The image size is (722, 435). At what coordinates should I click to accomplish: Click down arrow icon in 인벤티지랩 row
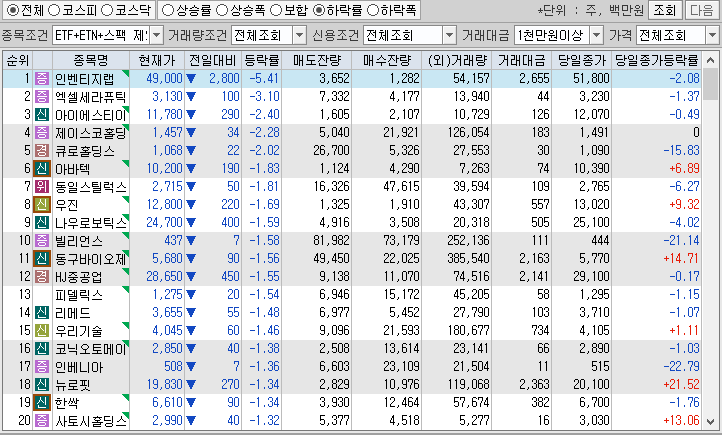[x=191, y=79]
